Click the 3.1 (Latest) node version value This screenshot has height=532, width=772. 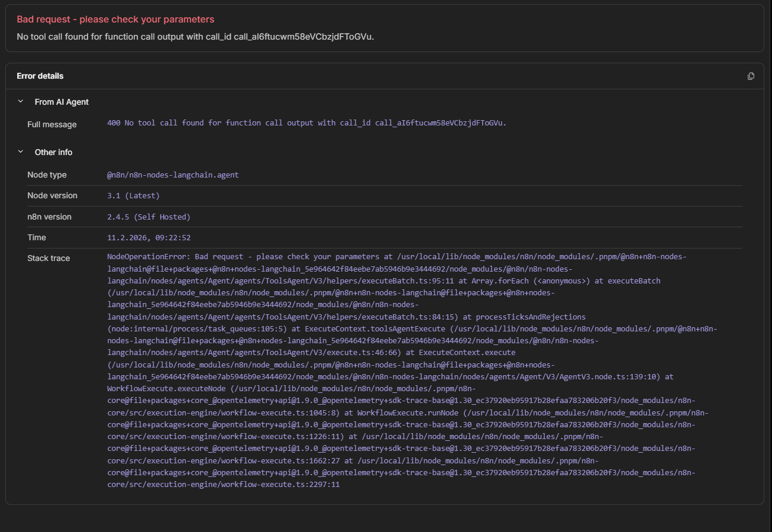pos(133,196)
